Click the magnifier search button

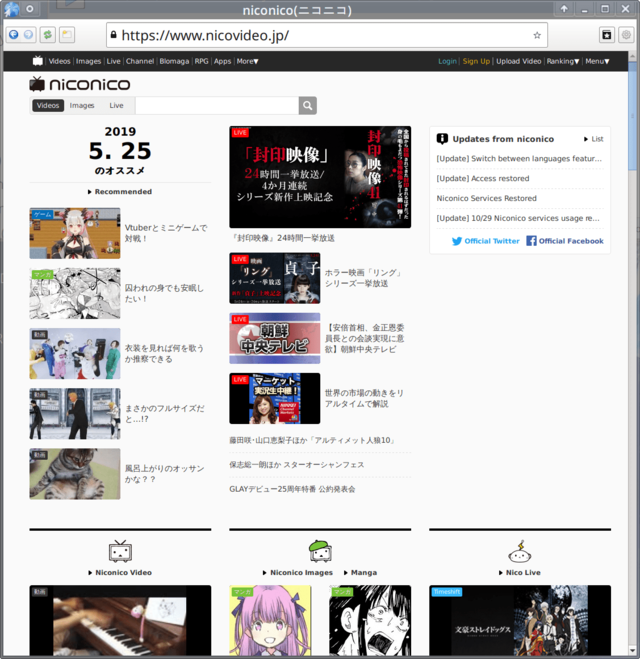(308, 105)
